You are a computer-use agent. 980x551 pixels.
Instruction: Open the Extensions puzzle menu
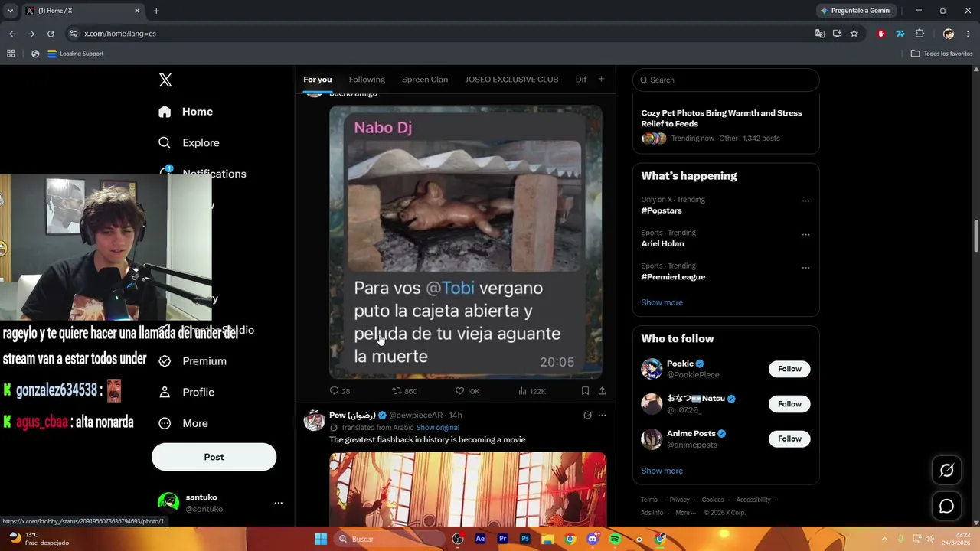pos(920,34)
